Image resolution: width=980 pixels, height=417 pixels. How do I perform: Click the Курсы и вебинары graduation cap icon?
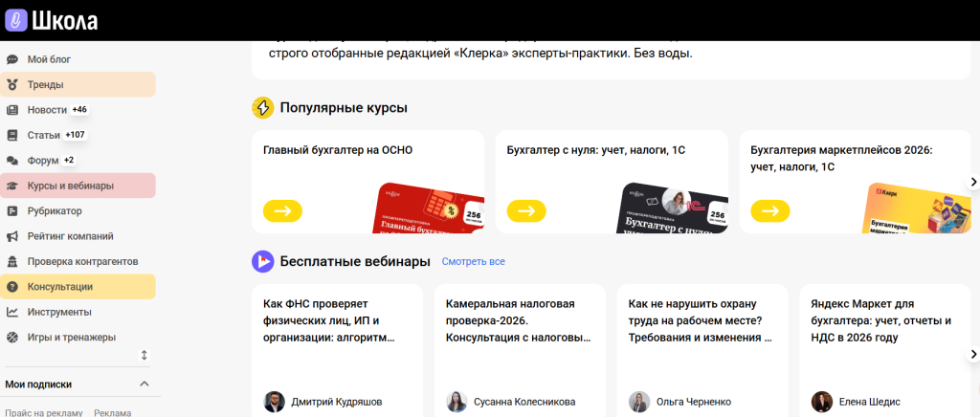(11, 187)
